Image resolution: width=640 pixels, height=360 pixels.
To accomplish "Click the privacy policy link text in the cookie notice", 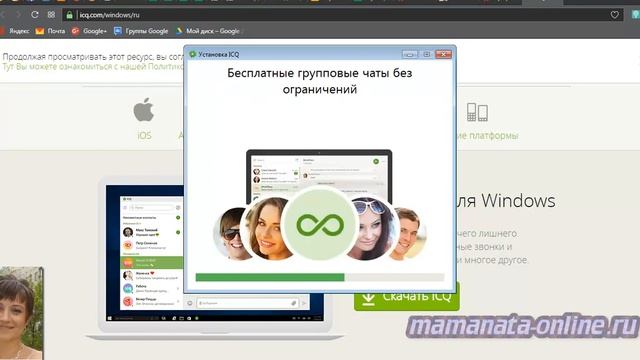I will (x=93, y=67).
